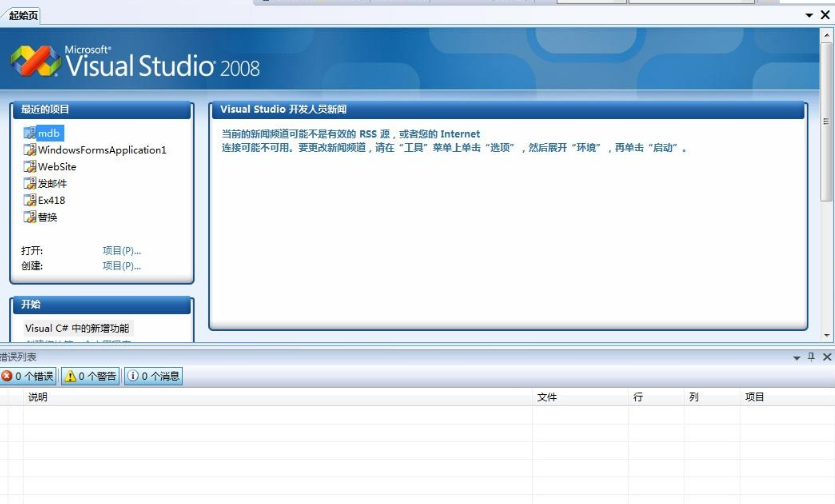Viewport: 835px width, 504px height.
Task: Open WindowsFormsApplication1 from recent projects
Action: 101,150
